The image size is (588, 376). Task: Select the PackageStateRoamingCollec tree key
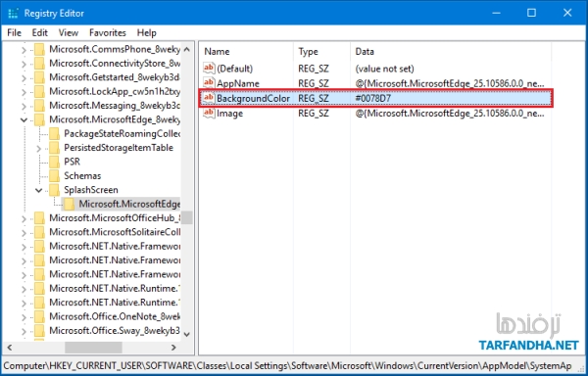pos(122,134)
